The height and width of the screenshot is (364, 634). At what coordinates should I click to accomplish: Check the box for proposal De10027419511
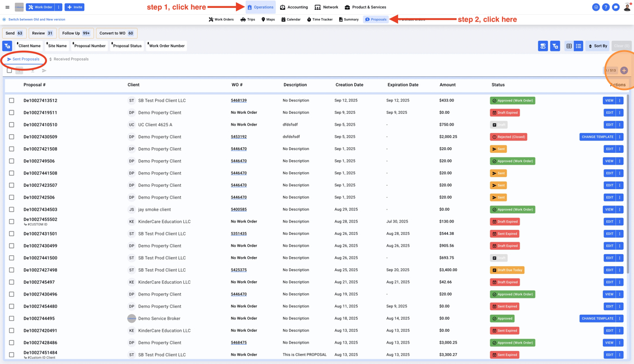pos(11,113)
